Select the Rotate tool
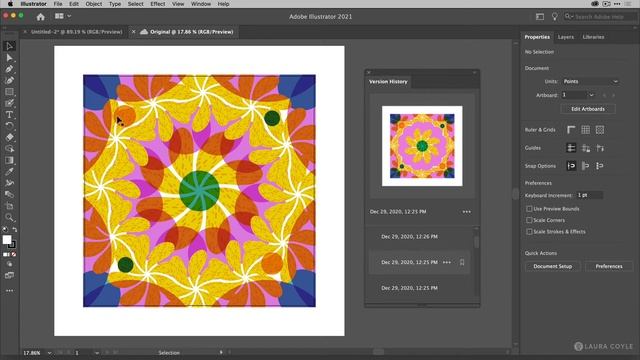The image size is (640, 360). 9,126
